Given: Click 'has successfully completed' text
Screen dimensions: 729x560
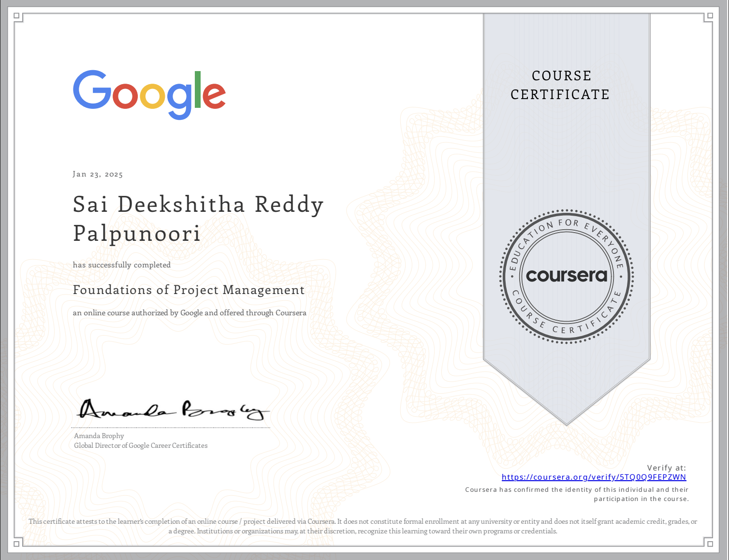Looking at the screenshot, I should click(x=122, y=265).
